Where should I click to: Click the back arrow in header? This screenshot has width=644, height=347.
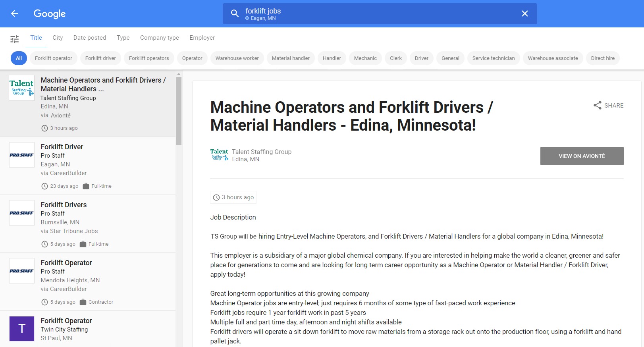pos(15,13)
